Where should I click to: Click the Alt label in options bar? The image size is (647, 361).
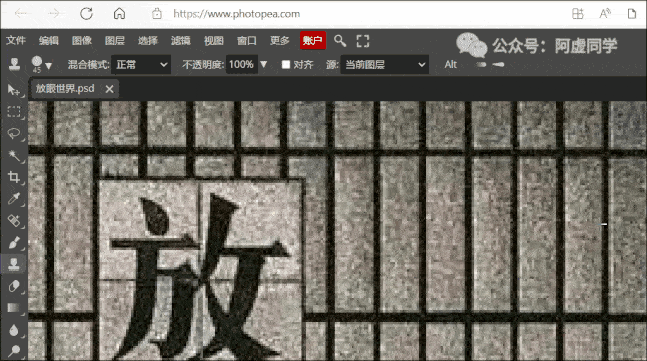(x=451, y=64)
